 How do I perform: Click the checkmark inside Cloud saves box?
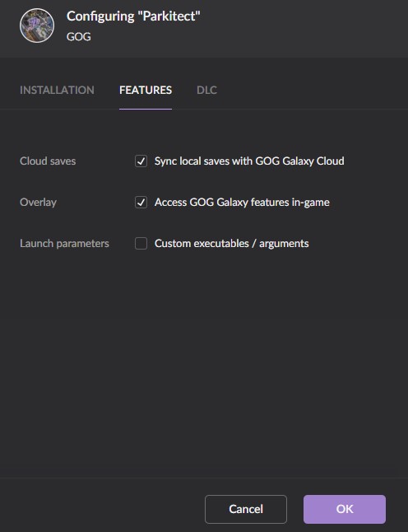click(x=141, y=161)
